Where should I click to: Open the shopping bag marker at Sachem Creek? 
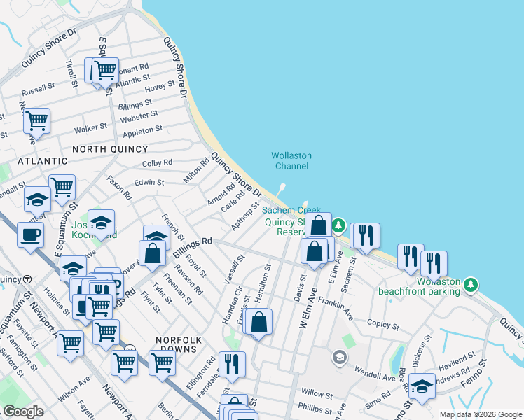pos(319,225)
